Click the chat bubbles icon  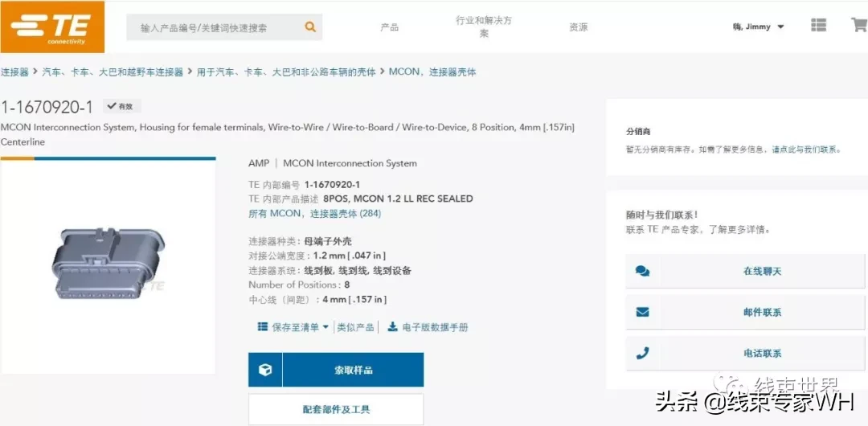tap(643, 272)
